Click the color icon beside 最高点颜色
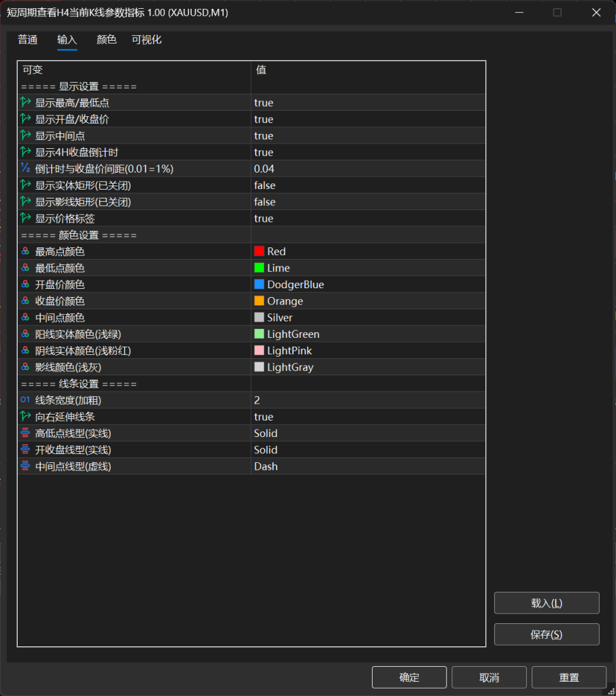 point(25,251)
